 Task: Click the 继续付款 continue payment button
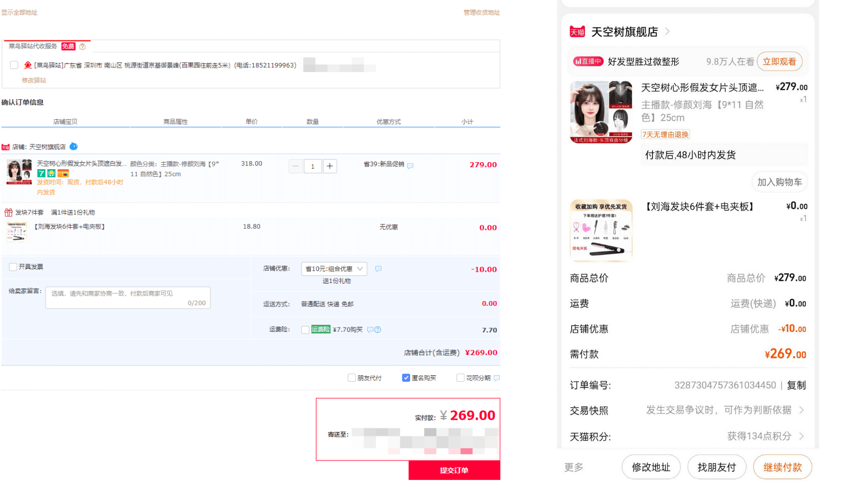point(782,467)
